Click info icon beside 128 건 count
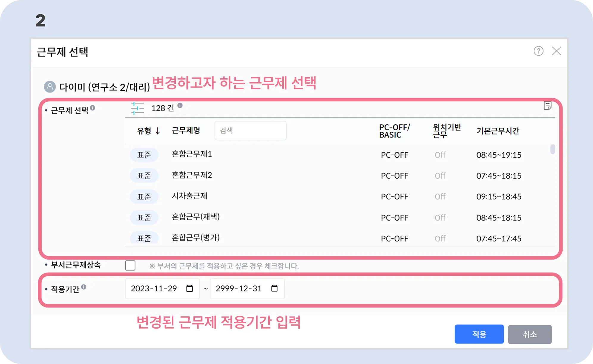 pyautogui.click(x=180, y=105)
